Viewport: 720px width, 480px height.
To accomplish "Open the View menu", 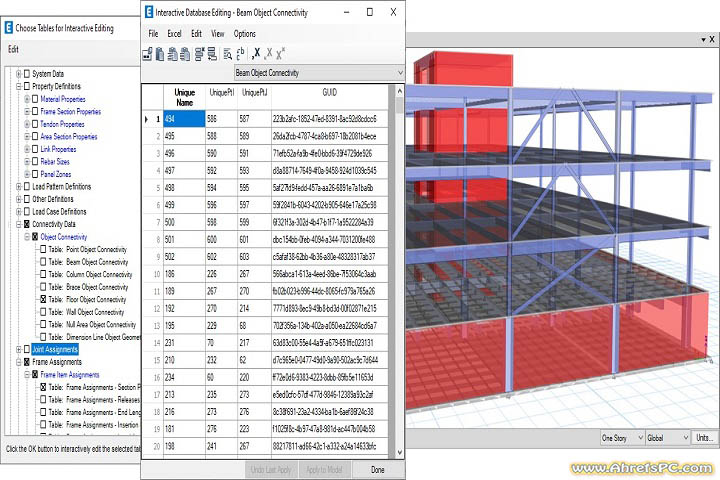I will (218, 34).
